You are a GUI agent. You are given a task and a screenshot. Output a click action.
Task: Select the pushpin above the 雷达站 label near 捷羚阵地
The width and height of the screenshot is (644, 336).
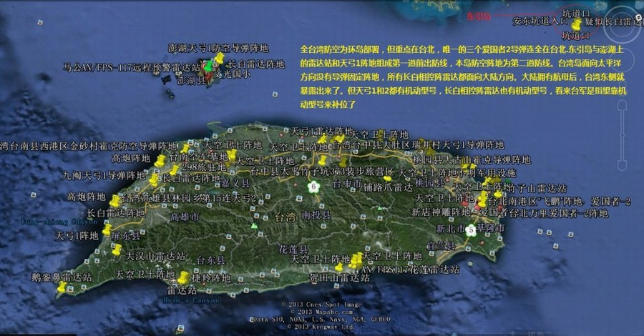[x=184, y=277]
